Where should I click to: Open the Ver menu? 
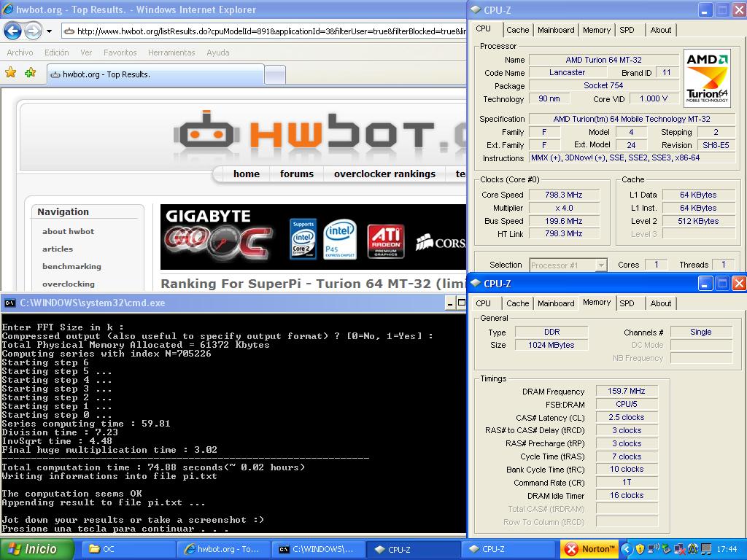(86, 52)
